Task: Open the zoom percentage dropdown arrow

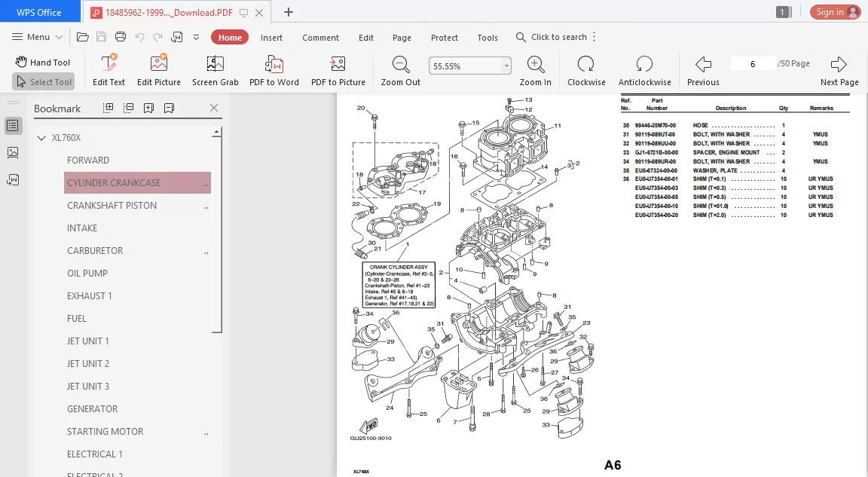Action: pos(506,66)
